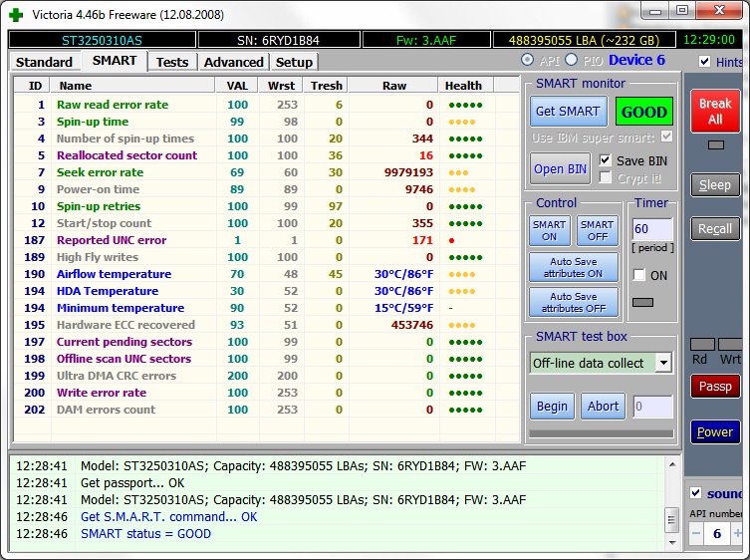Image resolution: width=750 pixels, height=560 pixels.
Task: Sort table by Name column header
Action: coord(132,86)
